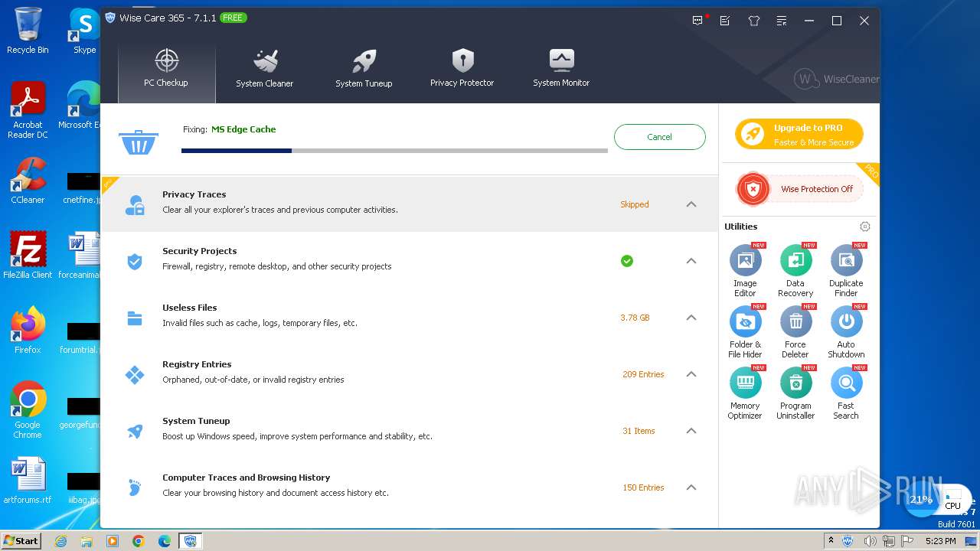
Task: Open the skin (shirt) icon in title bar
Action: point(754,21)
